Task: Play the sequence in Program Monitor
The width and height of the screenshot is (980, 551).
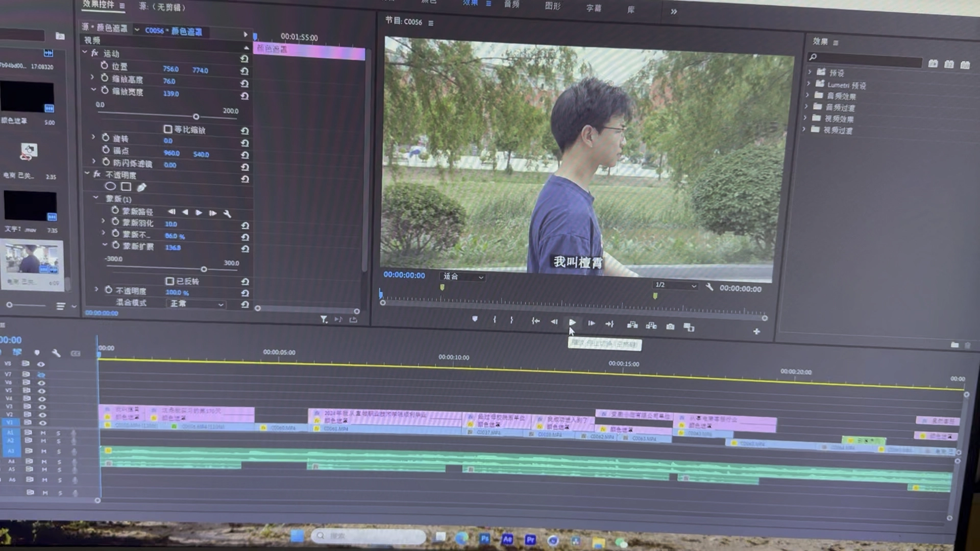Action: pos(572,322)
